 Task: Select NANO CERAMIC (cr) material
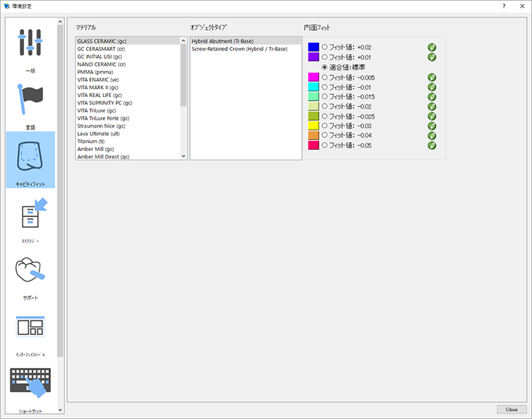click(x=128, y=64)
